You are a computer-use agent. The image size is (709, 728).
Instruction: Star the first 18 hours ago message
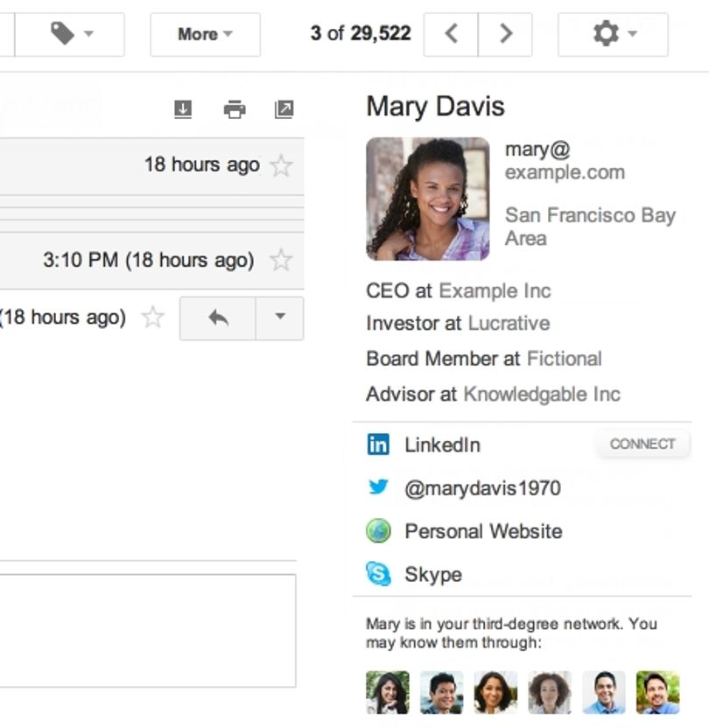click(x=281, y=165)
